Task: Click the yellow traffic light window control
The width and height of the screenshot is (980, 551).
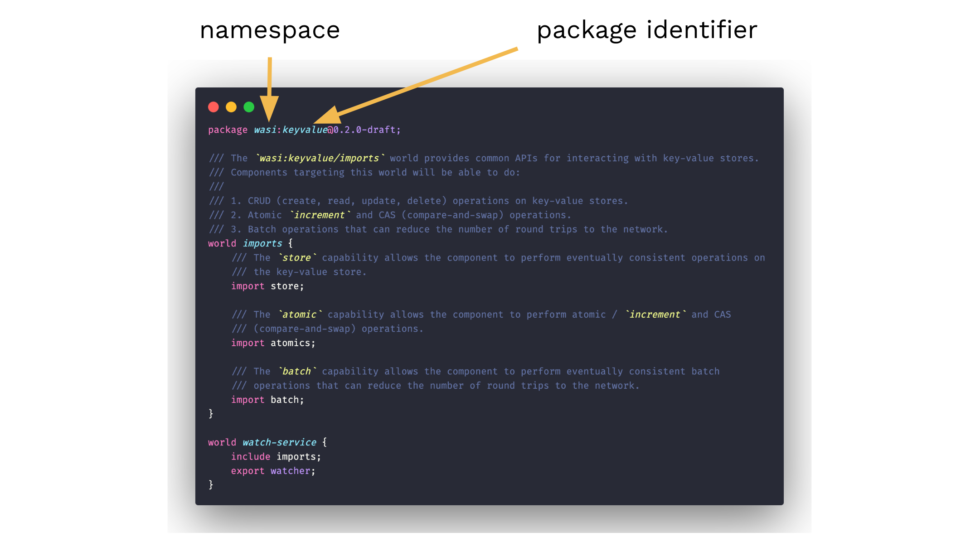Action: coord(231,107)
